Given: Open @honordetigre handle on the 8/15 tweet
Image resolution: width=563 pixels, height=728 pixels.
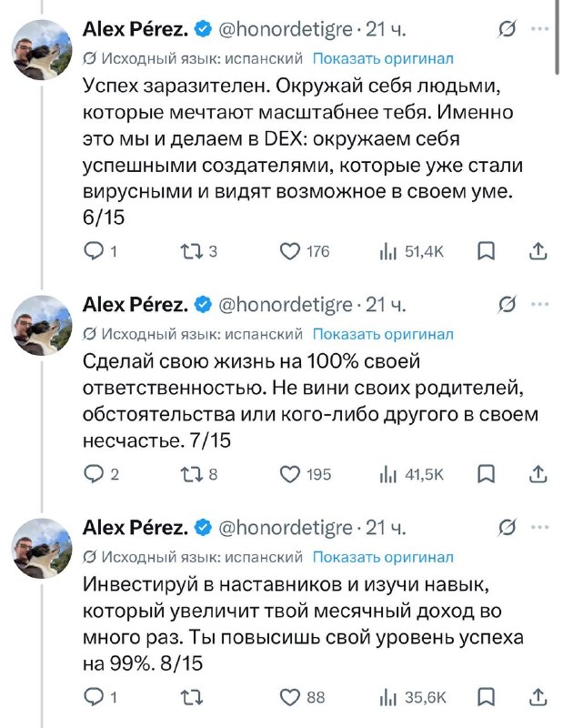Looking at the screenshot, I should pyautogui.click(x=285, y=528).
